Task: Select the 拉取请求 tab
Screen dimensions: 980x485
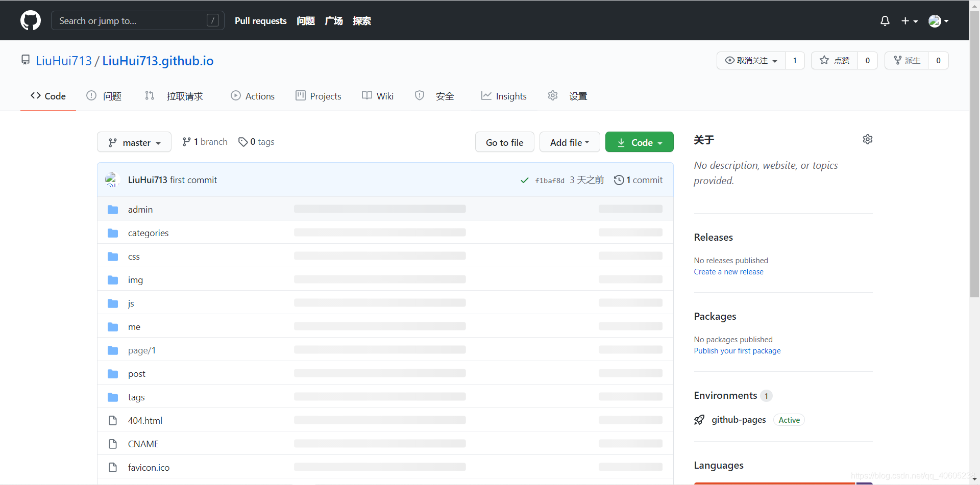Action: click(174, 96)
